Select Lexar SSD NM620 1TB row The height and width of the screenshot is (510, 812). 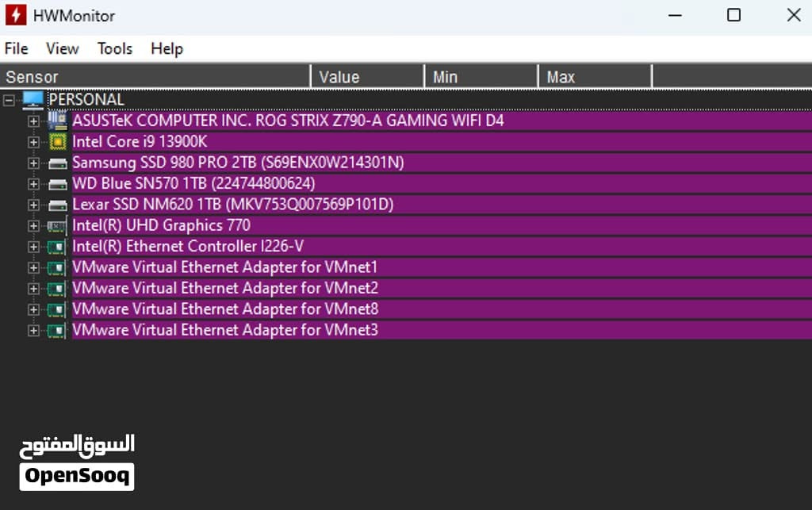point(441,205)
